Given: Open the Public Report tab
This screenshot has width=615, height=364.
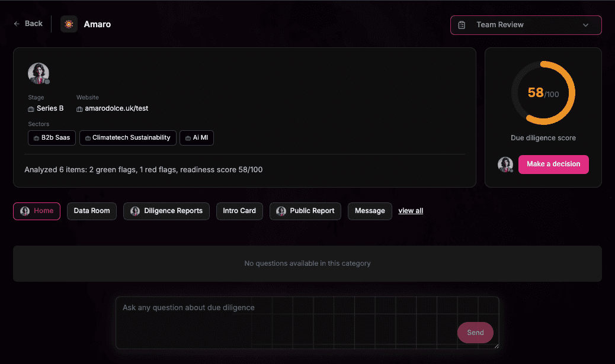Looking at the screenshot, I should [x=305, y=211].
